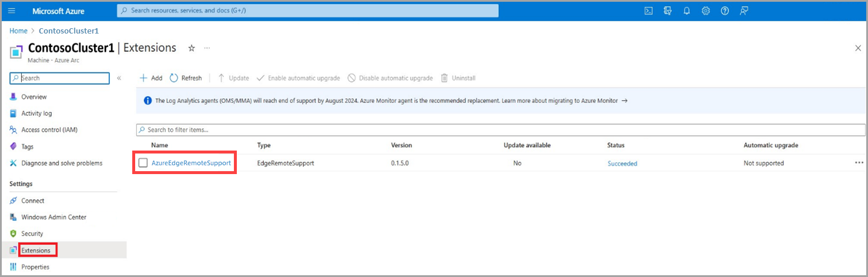Click the Diagnose wrench icon
Screen dimensions: 868x277
[x=13, y=163]
